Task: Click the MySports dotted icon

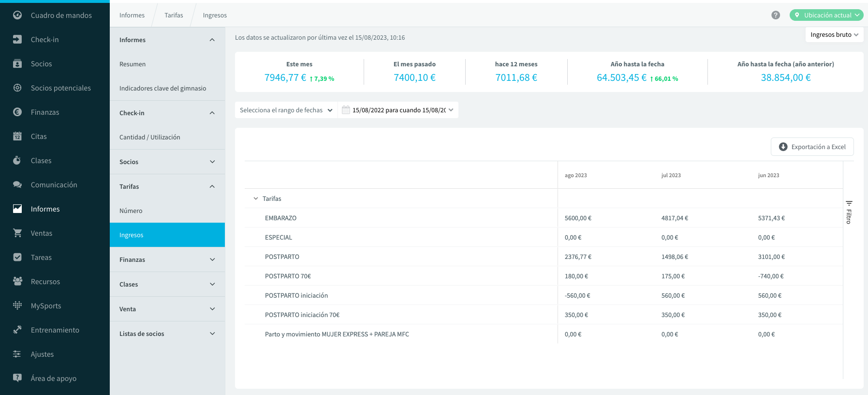Action: click(x=17, y=305)
